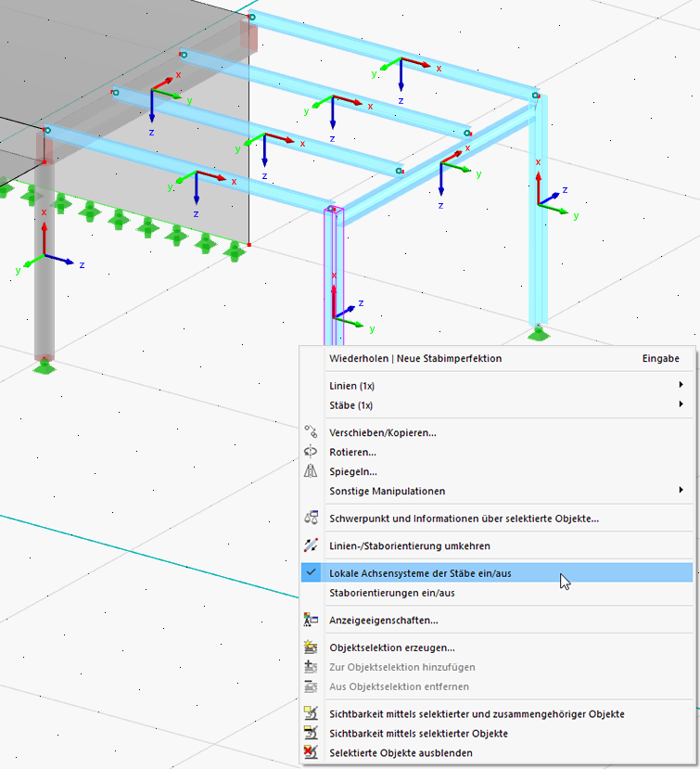Image resolution: width=700 pixels, height=769 pixels.
Task: Click the Spiegeln mirror icon
Action: pyautogui.click(x=312, y=471)
